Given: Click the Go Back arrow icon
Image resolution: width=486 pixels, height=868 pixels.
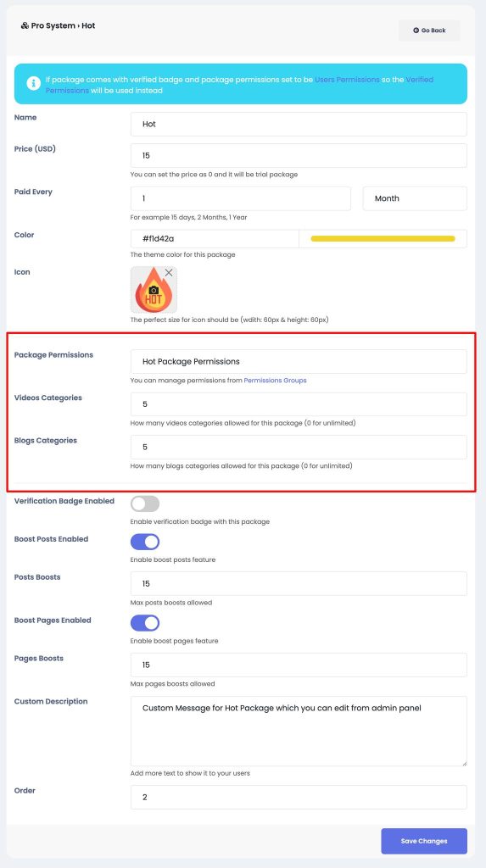Looking at the screenshot, I should pyautogui.click(x=416, y=31).
